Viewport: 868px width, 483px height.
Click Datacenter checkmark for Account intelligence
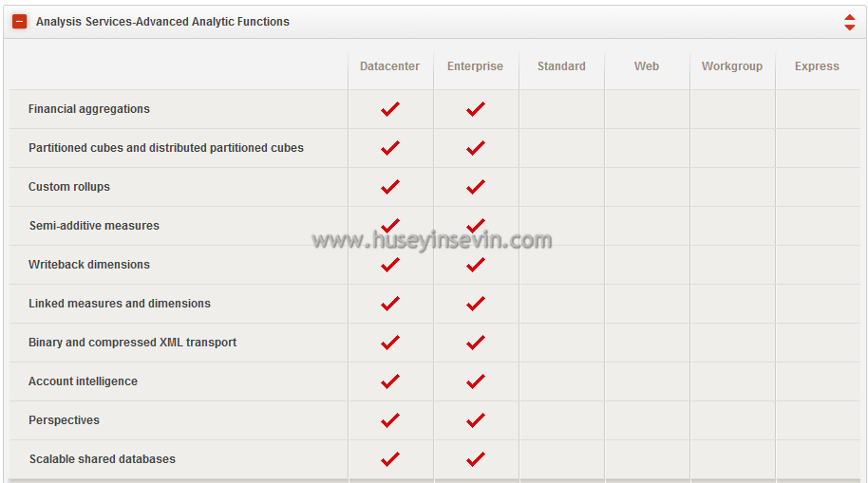(390, 381)
